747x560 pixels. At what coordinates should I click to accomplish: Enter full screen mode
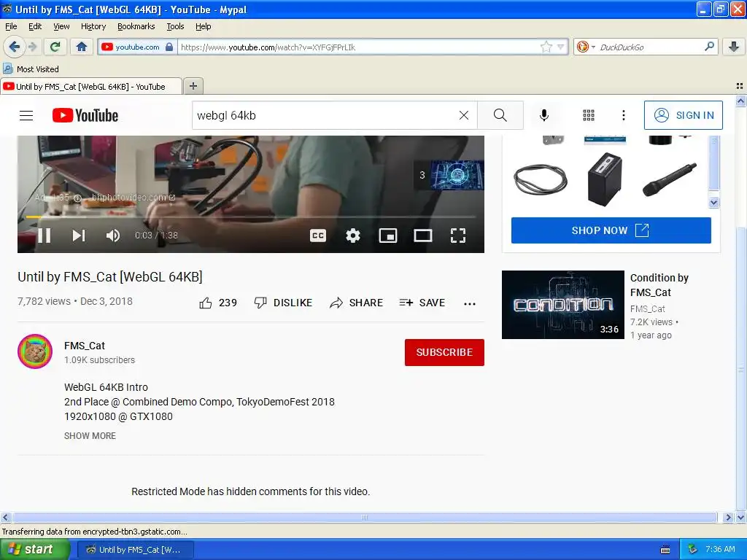click(458, 236)
